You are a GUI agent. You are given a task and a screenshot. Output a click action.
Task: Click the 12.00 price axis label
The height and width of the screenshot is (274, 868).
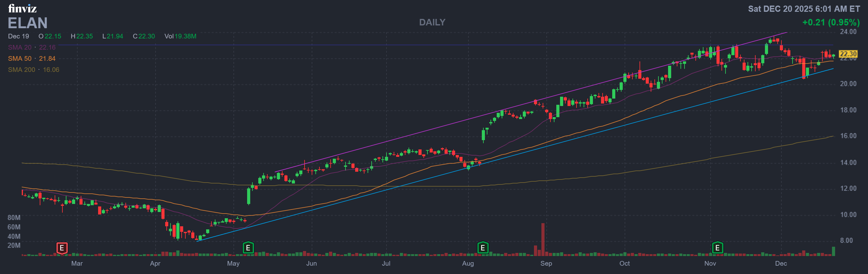tap(848, 188)
